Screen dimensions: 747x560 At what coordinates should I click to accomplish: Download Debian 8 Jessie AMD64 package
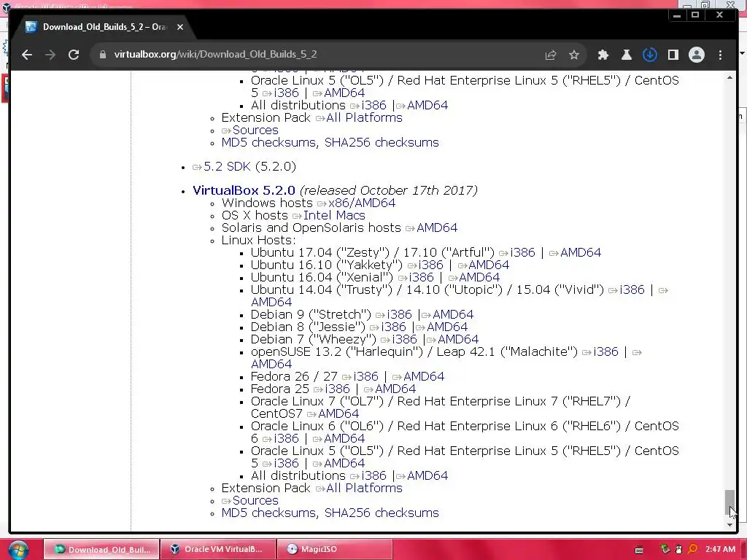(447, 327)
